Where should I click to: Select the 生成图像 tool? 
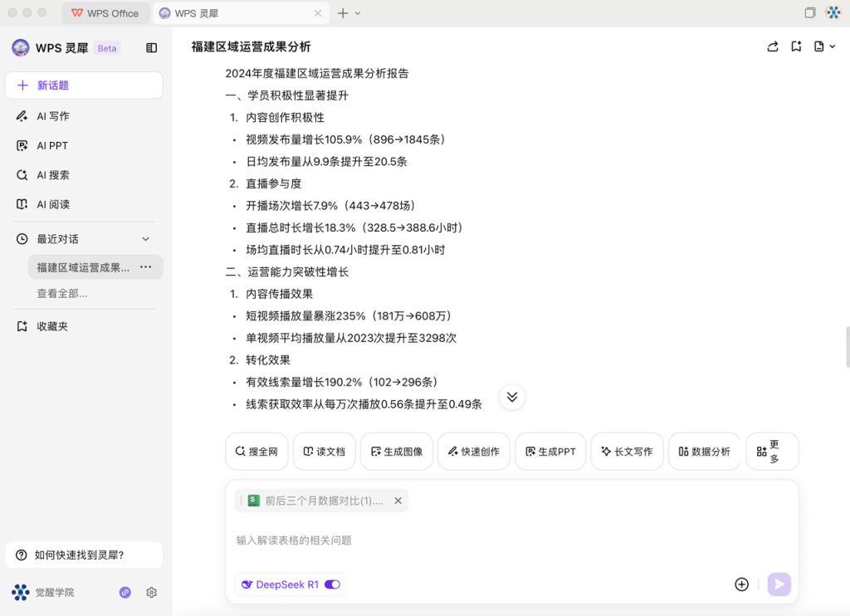tap(397, 451)
